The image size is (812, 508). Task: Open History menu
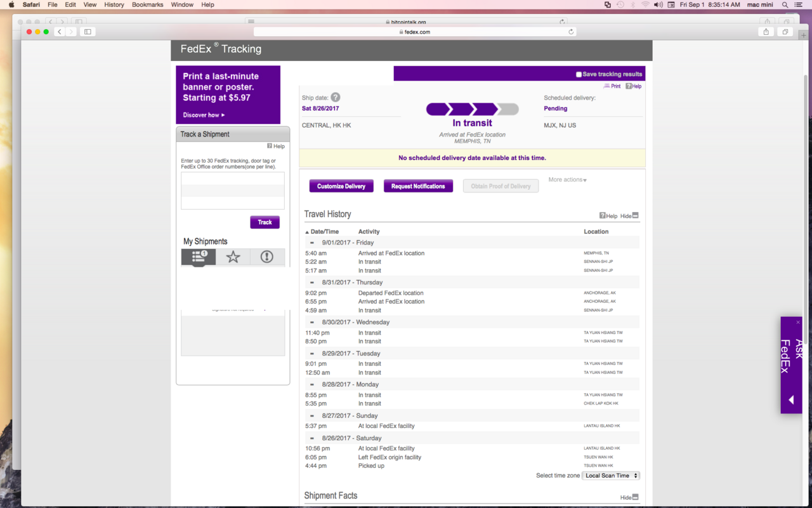114,4
